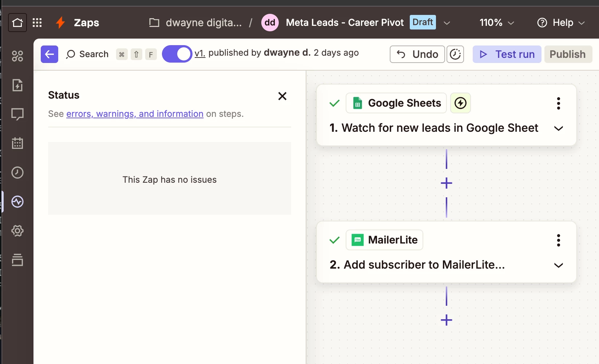
Task: Add a step between Sheets and MailerLite
Action: tap(447, 183)
